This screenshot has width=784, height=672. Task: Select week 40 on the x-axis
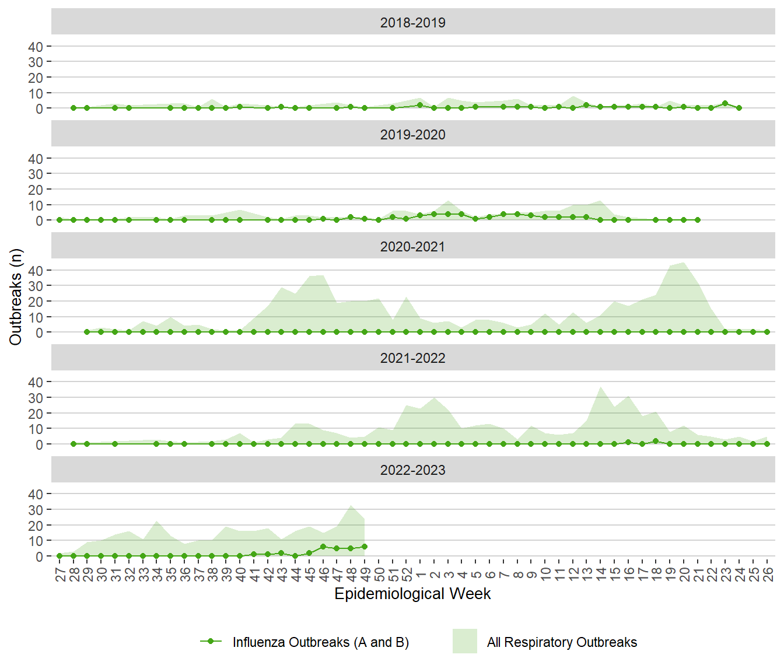[x=240, y=575]
